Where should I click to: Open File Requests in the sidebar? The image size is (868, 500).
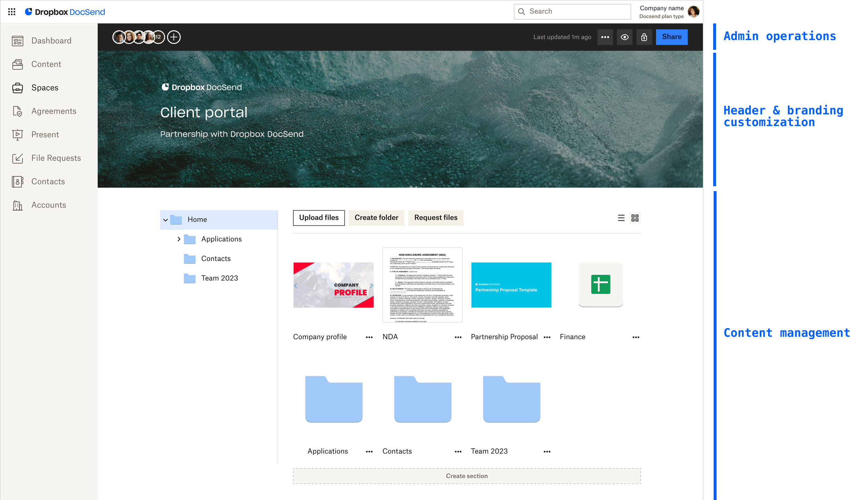56,158
